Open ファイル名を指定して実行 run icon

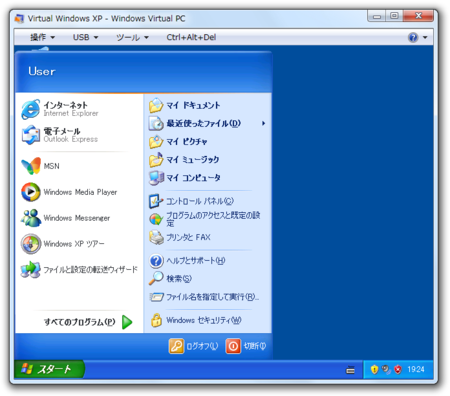[x=156, y=296]
